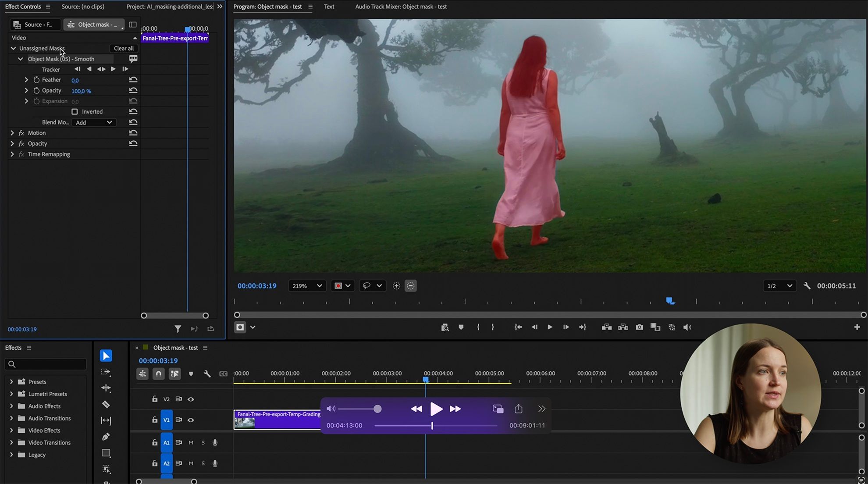Open Program monitor panel menu

[310, 7]
